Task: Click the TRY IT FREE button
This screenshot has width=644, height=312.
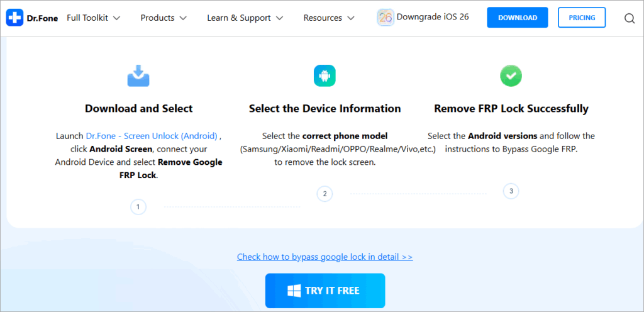Action: point(325,291)
